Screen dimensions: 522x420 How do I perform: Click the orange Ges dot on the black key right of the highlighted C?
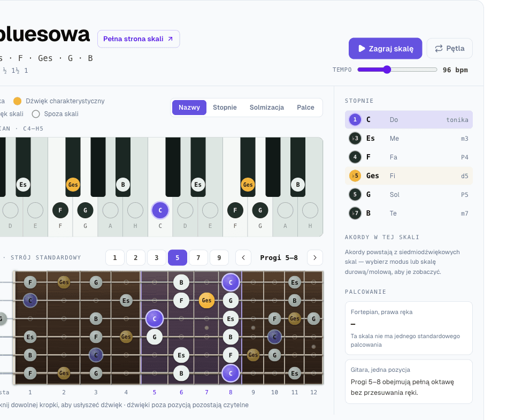click(x=248, y=185)
